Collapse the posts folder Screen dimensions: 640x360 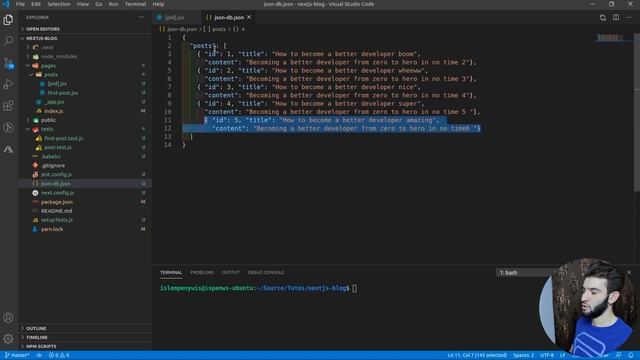(x=51, y=75)
